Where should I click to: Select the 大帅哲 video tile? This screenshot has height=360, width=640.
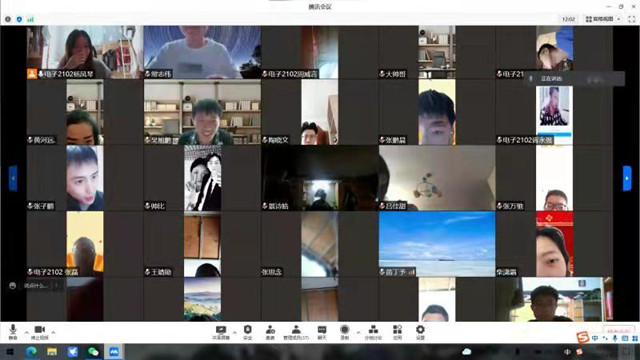[x=437, y=52]
